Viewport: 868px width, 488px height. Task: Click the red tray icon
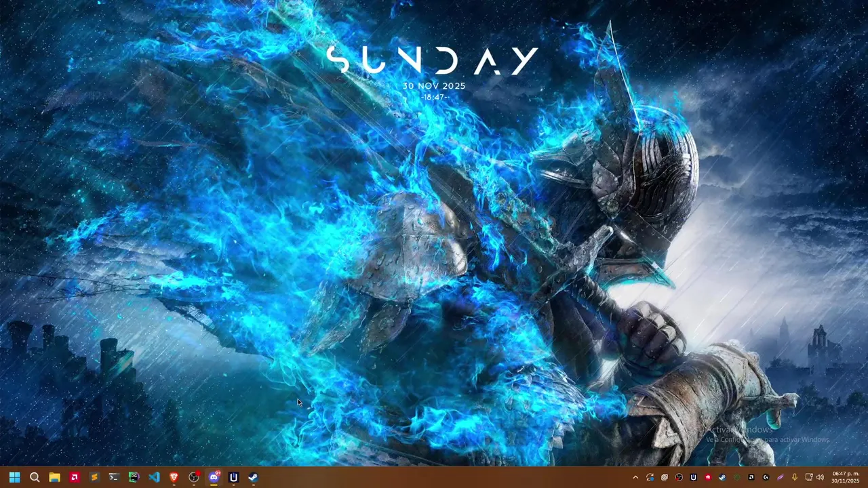(708, 477)
